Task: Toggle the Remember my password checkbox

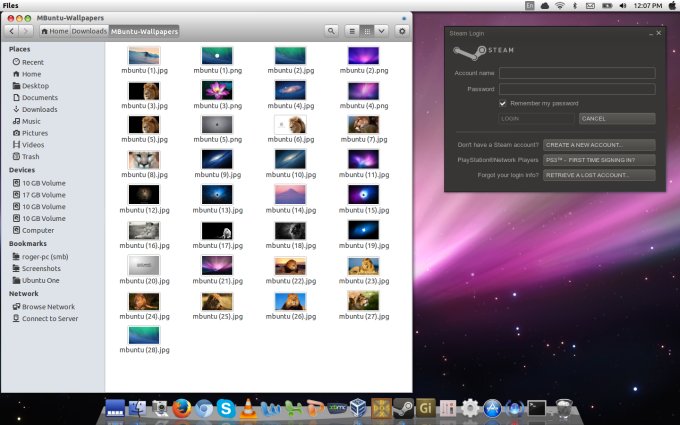Action: (x=503, y=103)
